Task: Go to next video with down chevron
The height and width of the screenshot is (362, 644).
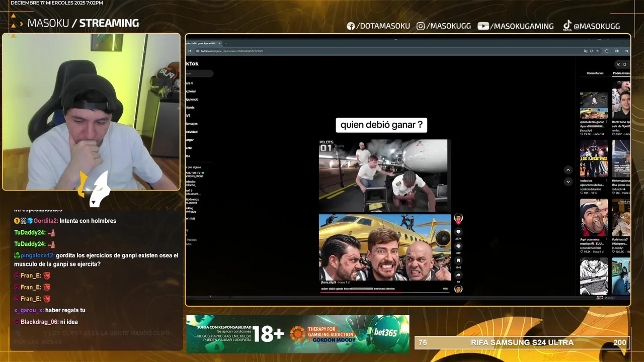Action: (x=568, y=182)
